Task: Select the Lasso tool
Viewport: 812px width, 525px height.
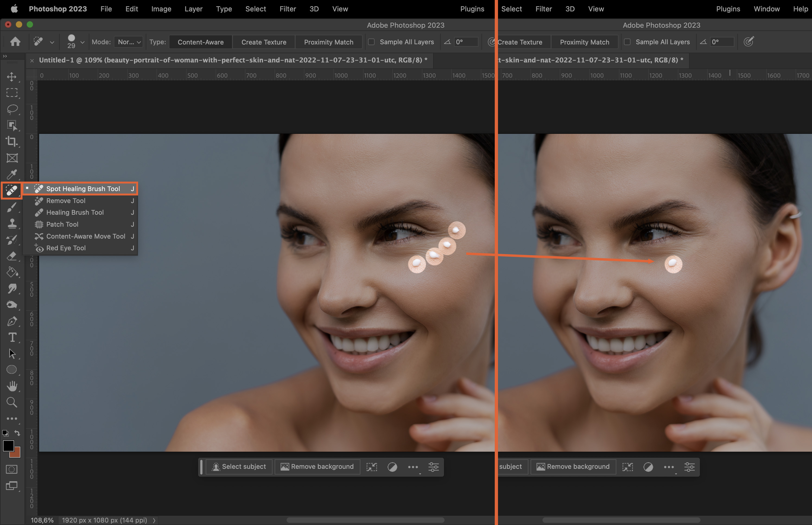Action: [x=12, y=109]
